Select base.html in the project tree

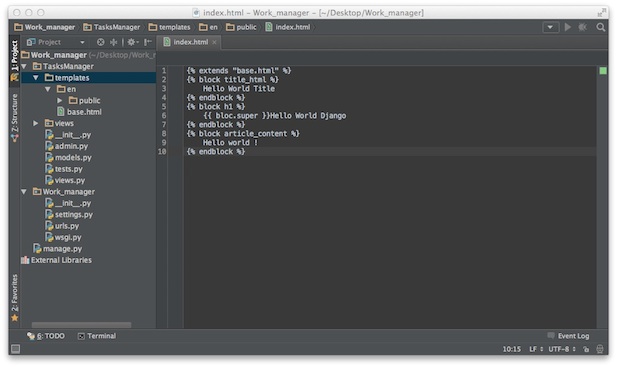click(79, 112)
